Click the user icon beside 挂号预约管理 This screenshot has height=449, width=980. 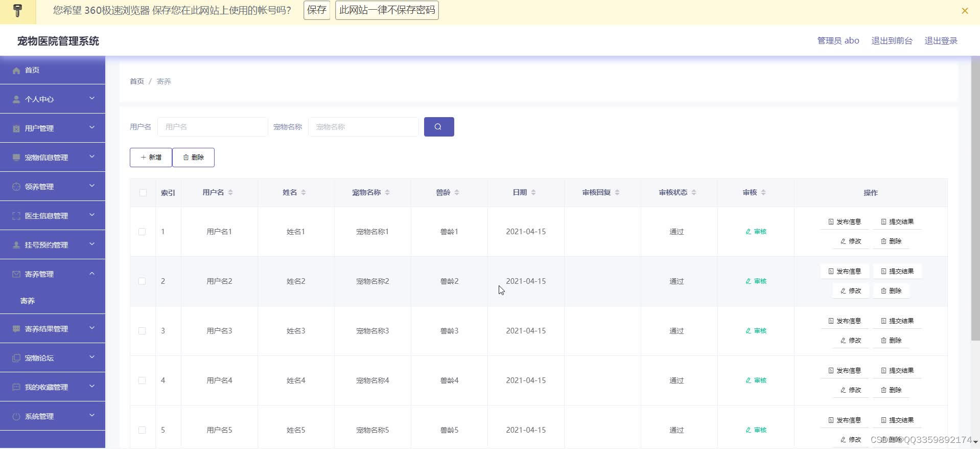(x=16, y=245)
